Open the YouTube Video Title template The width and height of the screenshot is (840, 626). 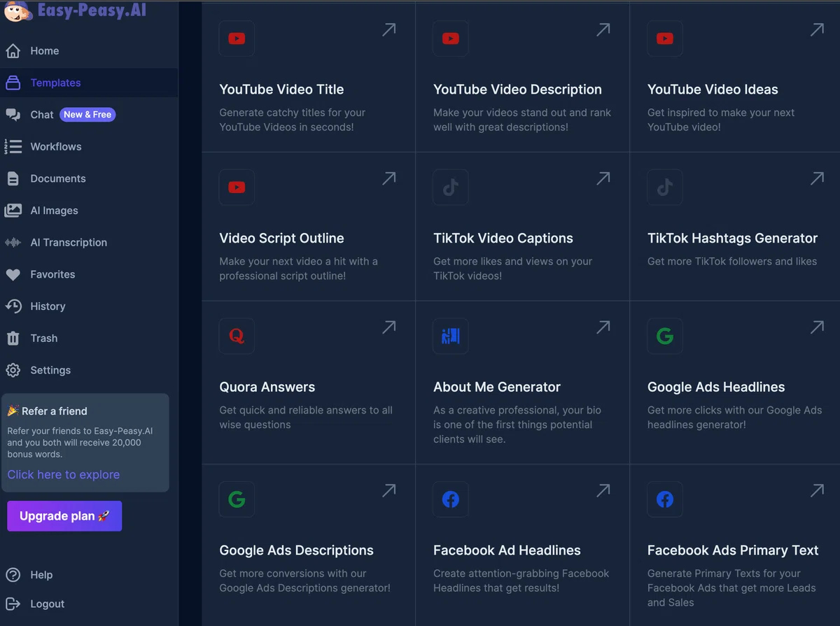point(281,90)
